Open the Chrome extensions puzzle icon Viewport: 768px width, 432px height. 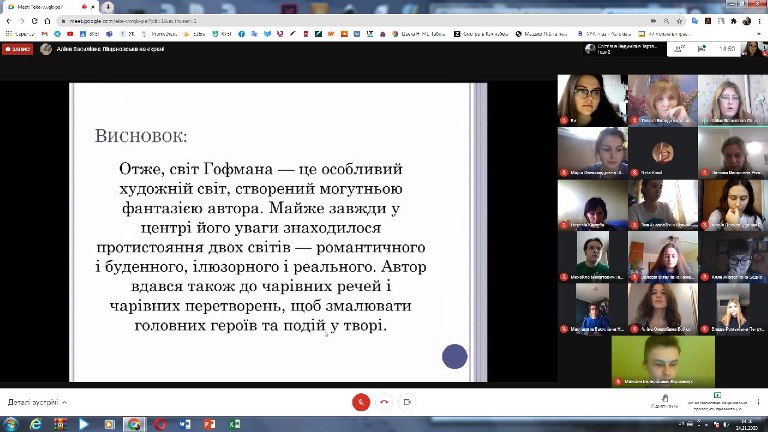(x=733, y=21)
